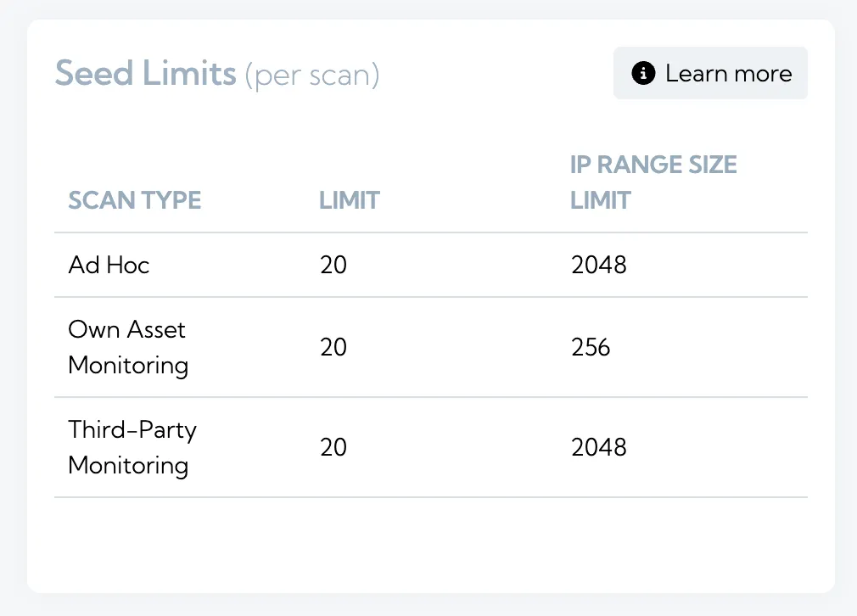Click the (per scan) subtitle text
Screen dimensions: 857x616
312,76
